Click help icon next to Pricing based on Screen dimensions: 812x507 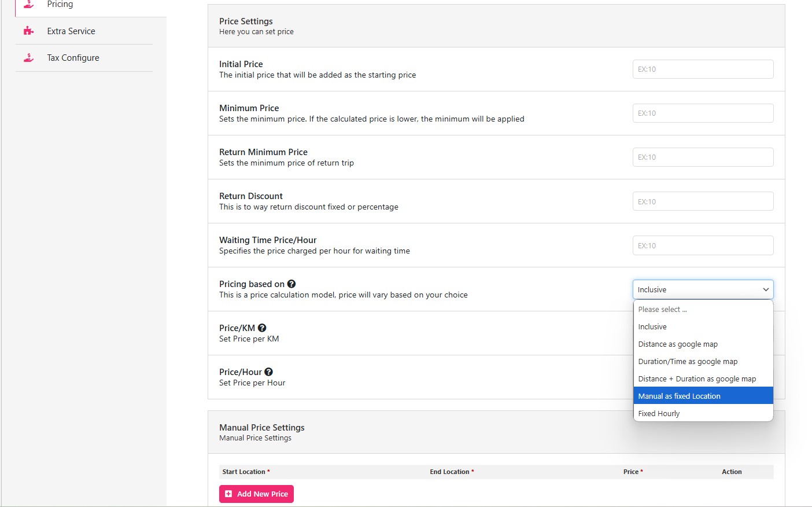(x=291, y=284)
